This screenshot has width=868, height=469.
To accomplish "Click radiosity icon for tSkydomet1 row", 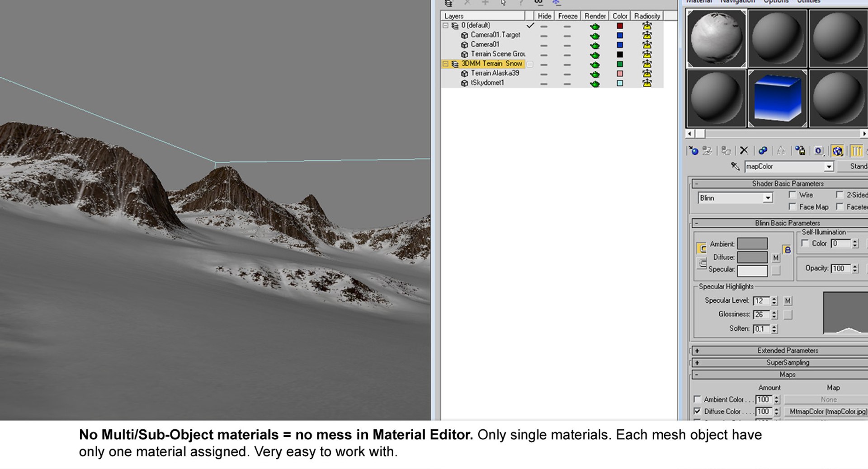I will pyautogui.click(x=647, y=83).
